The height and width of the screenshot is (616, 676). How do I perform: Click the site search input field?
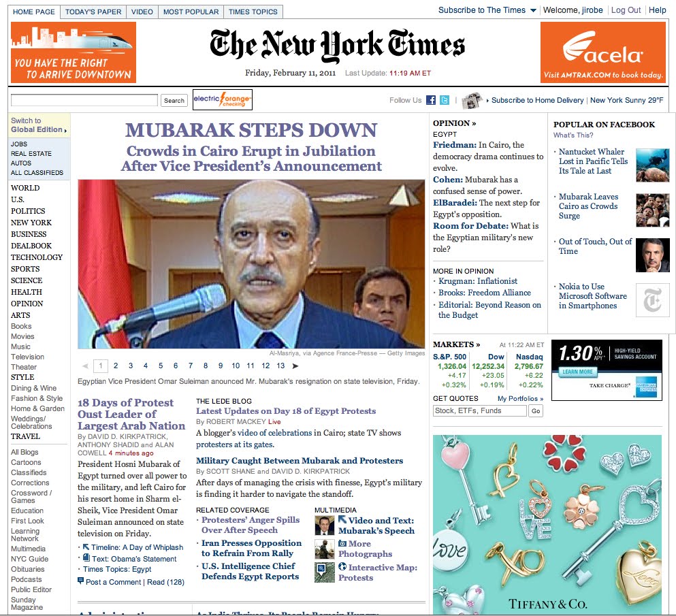[84, 100]
